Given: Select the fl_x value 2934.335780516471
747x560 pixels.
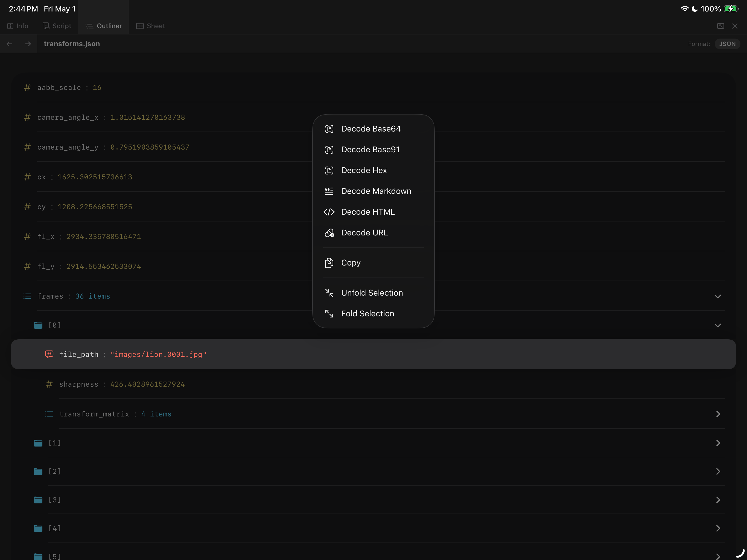Looking at the screenshot, I should [104, 237].
